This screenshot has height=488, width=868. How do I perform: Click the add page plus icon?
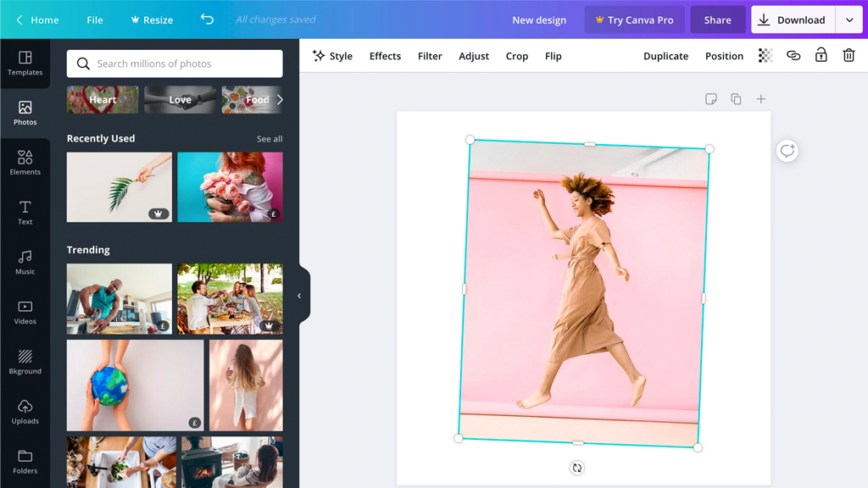[x=761, y=99]
